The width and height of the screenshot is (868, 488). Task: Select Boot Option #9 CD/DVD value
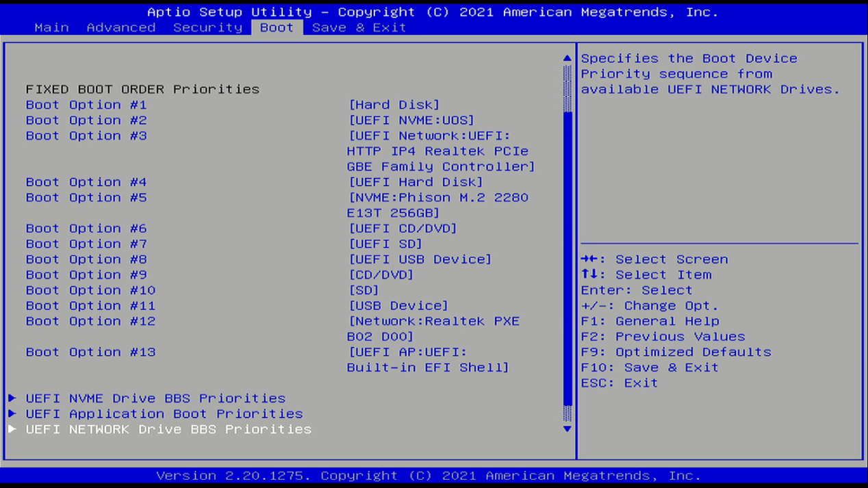pos(381,275)
